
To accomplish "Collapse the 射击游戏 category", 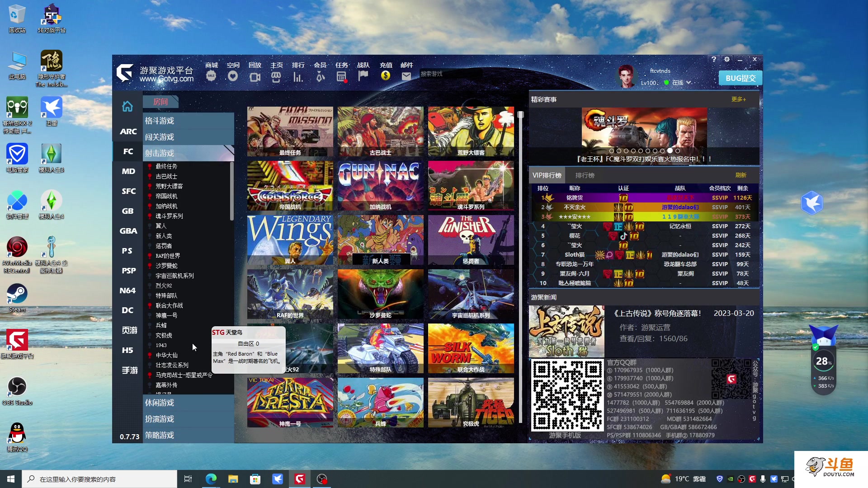I will [189, 153].
